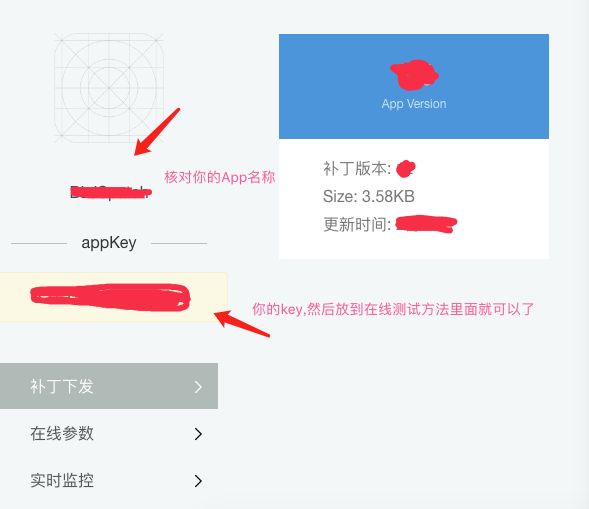
Task: Click the pink 核对你的App名称 annotation
Action: [x=220, y=177]
